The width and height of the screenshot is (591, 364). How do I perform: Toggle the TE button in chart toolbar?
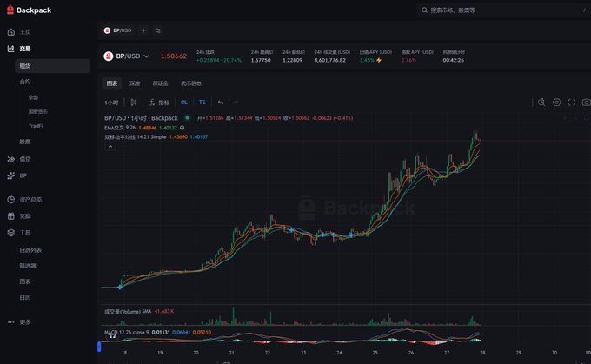click(202, 103)
